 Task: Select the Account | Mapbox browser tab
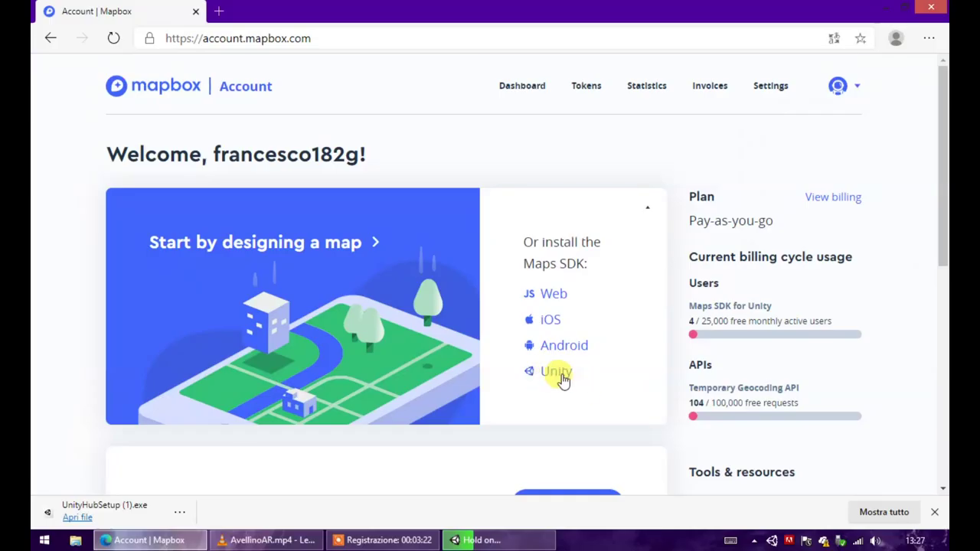pyautogui.click(x=120, y=11)
